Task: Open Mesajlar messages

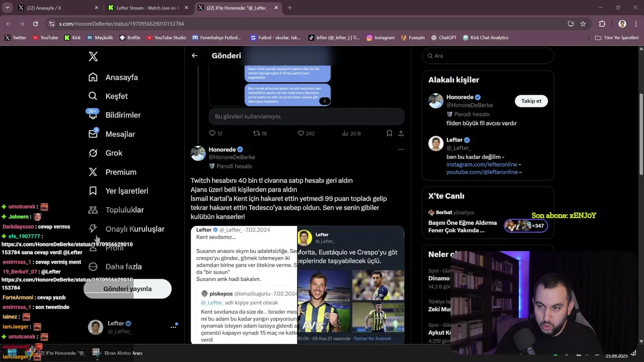Action: 112,134
